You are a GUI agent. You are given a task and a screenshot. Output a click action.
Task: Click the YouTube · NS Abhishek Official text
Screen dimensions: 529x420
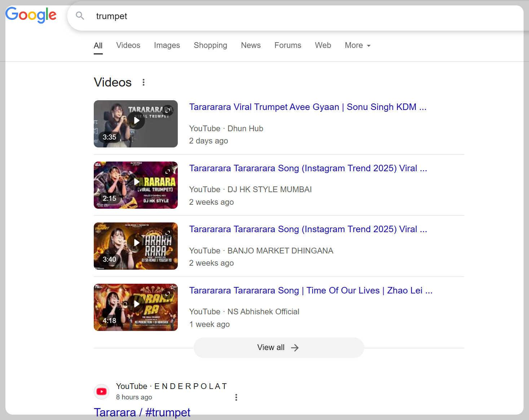tap(244, 312)
